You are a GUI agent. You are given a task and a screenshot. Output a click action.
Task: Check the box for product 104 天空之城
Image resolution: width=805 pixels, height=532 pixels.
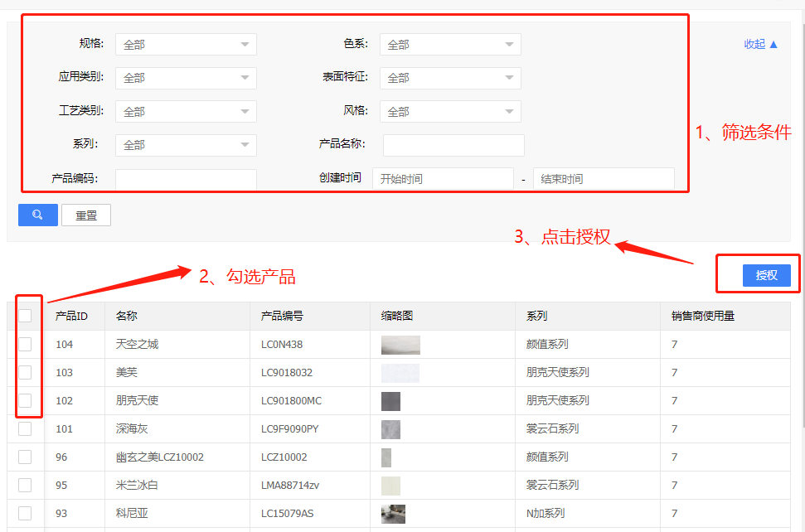point(25,344)
